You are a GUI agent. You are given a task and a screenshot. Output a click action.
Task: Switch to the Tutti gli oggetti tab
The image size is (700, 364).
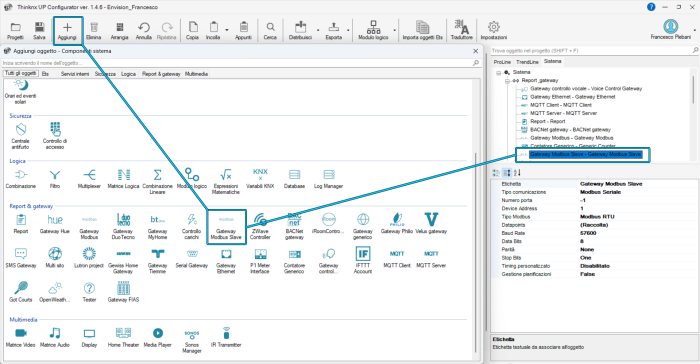[x=21, y=73]
